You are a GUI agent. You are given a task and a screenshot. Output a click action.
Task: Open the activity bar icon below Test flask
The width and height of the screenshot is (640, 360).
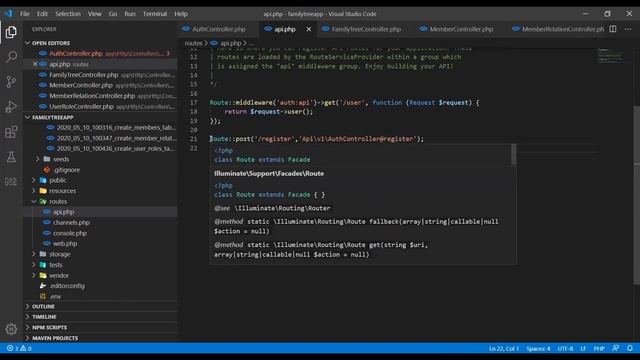(11, 182)
